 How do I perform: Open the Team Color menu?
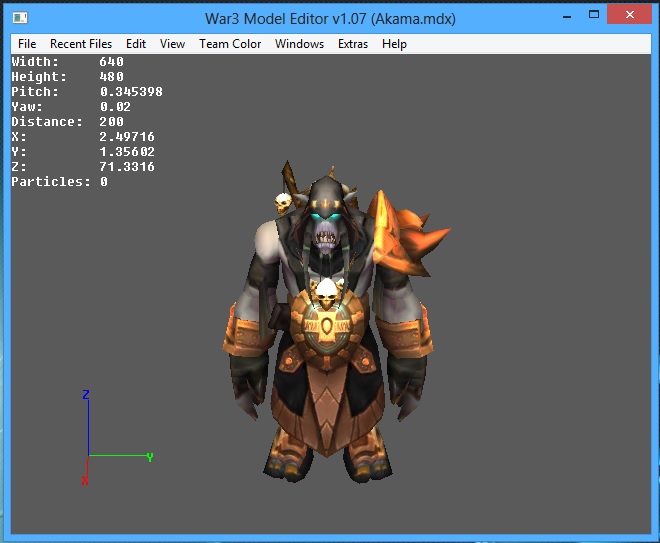click(x=230, y=44)
